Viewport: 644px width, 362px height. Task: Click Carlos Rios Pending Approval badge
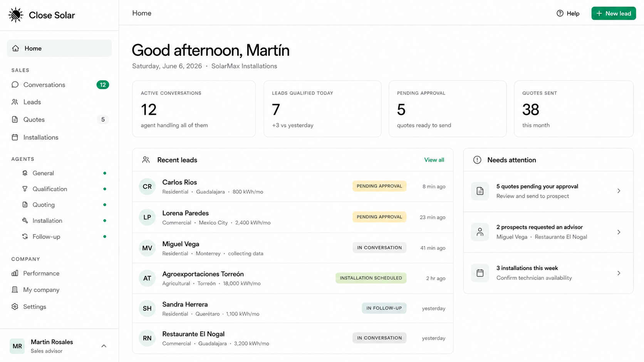click(x=379, y=186)
